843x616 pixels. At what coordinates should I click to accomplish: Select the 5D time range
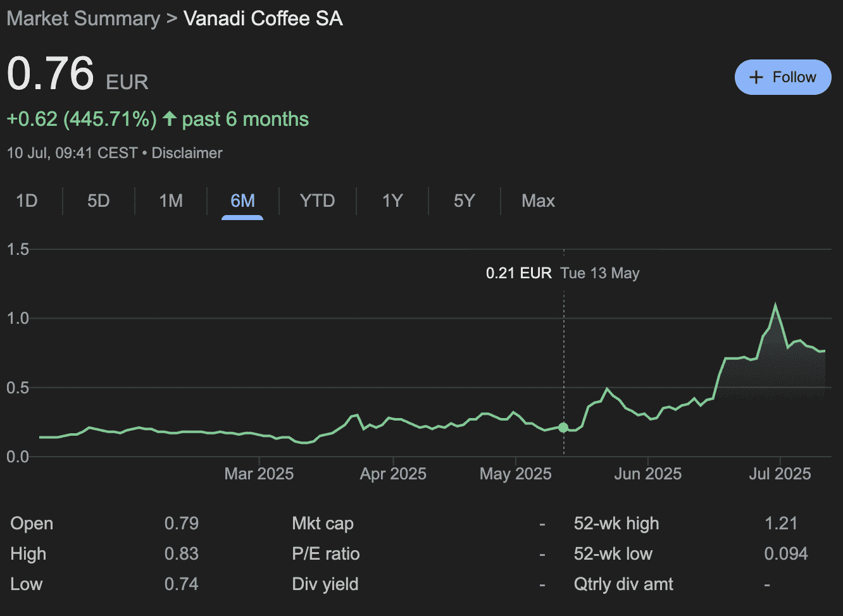[98, 201]
